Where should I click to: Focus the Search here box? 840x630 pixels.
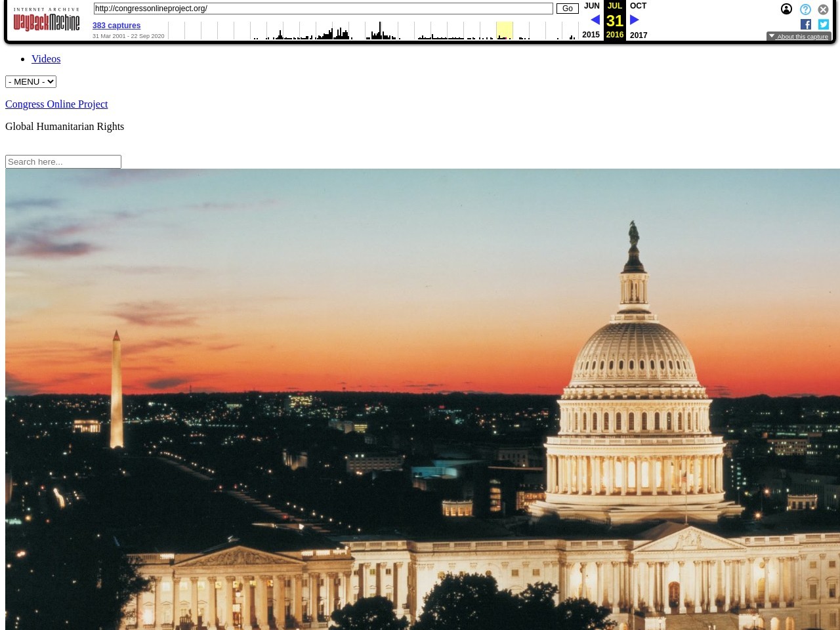pyautogui.click(x=63, y=161)
